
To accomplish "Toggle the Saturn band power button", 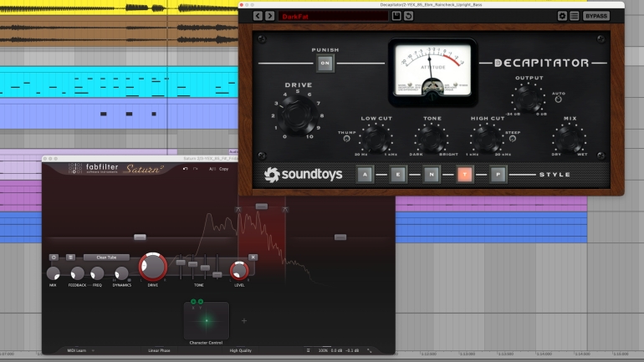I will (54, 257).
